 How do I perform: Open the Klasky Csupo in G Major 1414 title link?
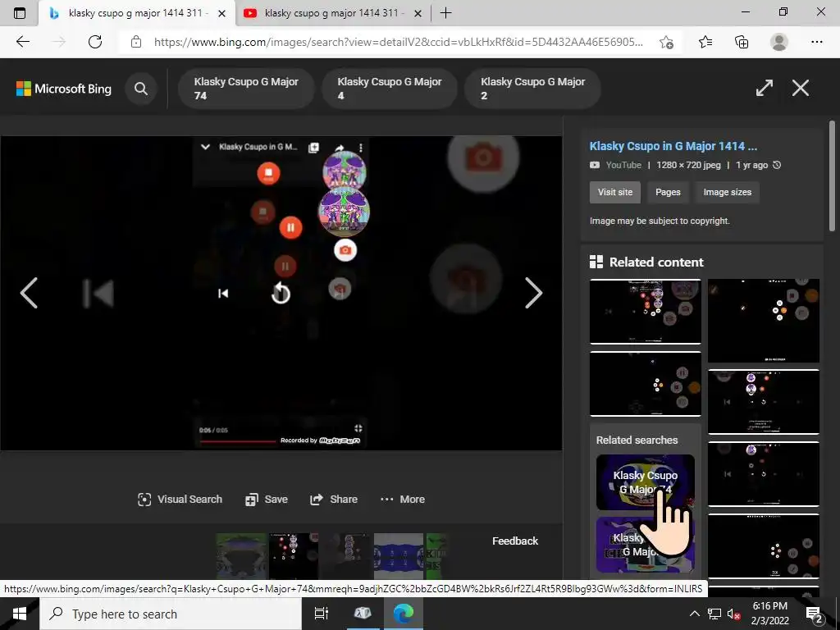673,146
